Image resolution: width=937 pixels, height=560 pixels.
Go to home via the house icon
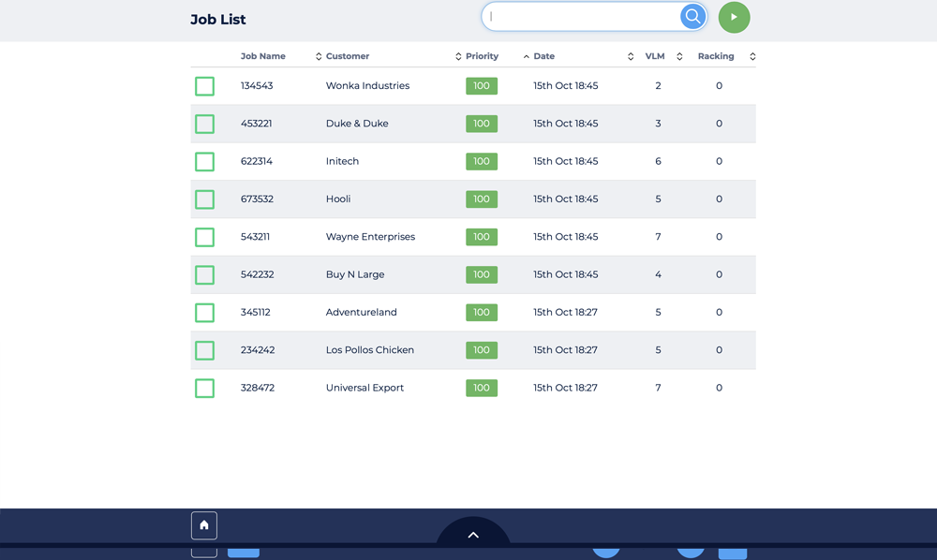click(x=204, y=525)
